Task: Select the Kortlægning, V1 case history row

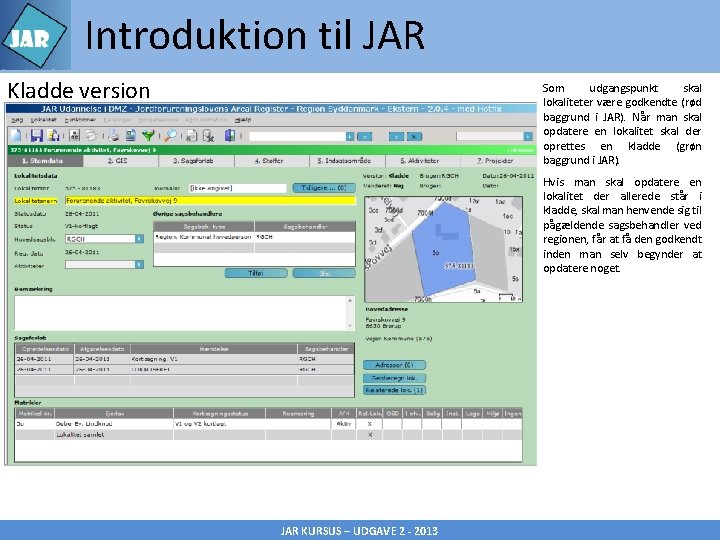Action: tap(184, 359)
